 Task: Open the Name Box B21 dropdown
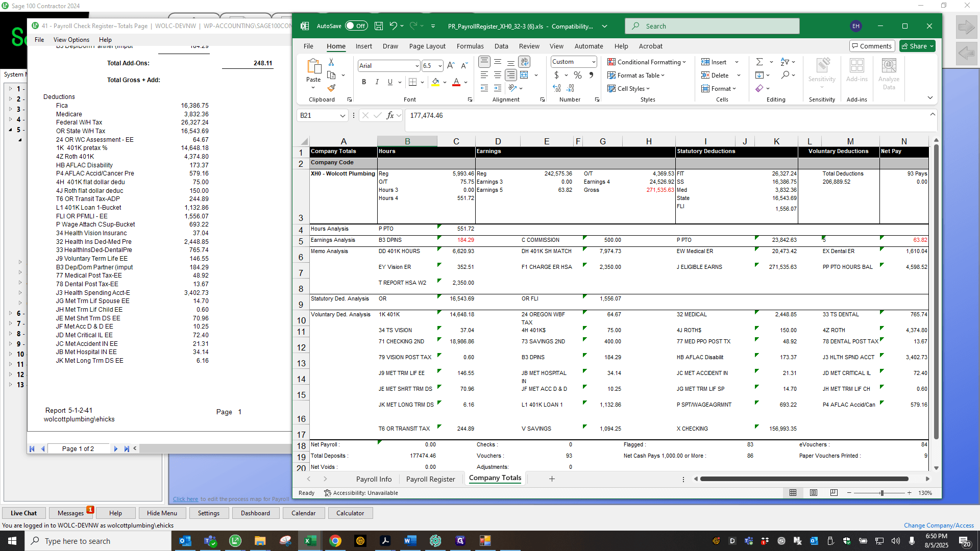click(x=342, y=116)
